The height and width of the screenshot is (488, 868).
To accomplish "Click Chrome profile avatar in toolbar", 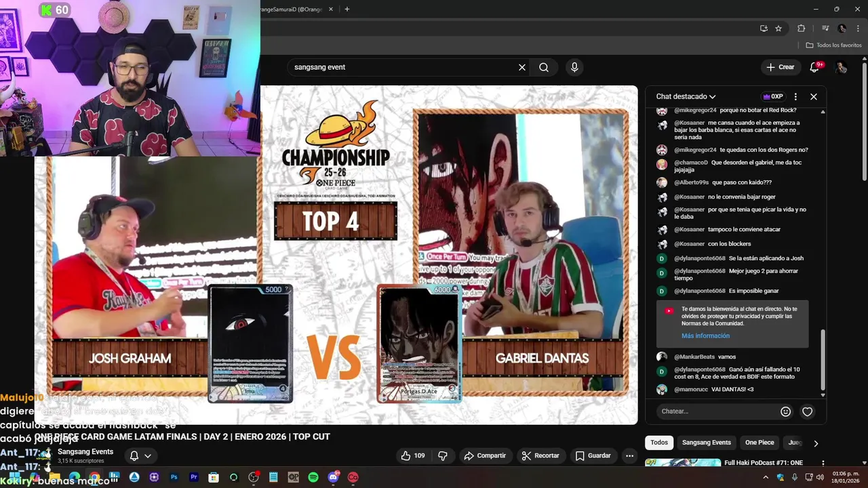I will [x=842, y=28].
